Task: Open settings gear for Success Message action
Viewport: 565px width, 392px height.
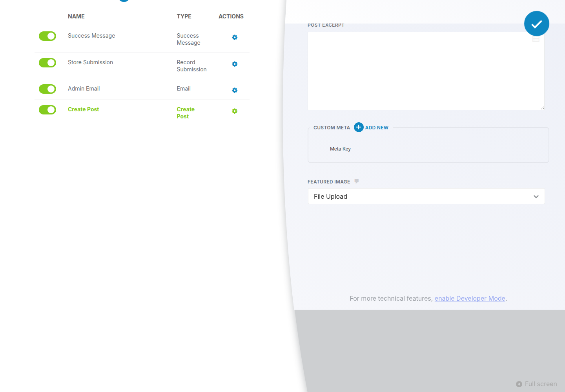Action: coord(235,37)
